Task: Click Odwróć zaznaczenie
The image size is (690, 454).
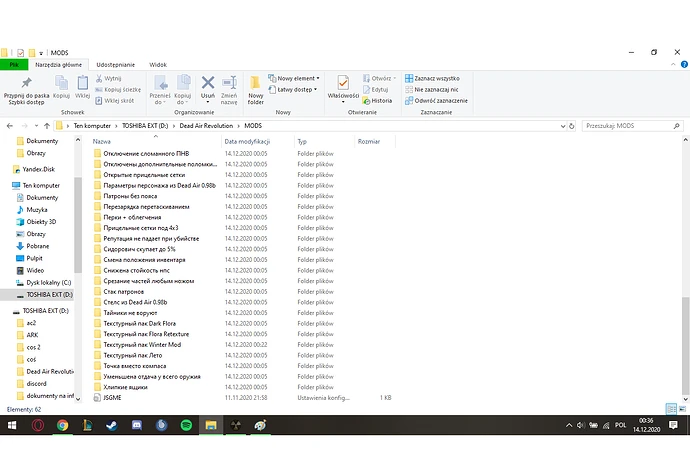Action: point(436,100)
